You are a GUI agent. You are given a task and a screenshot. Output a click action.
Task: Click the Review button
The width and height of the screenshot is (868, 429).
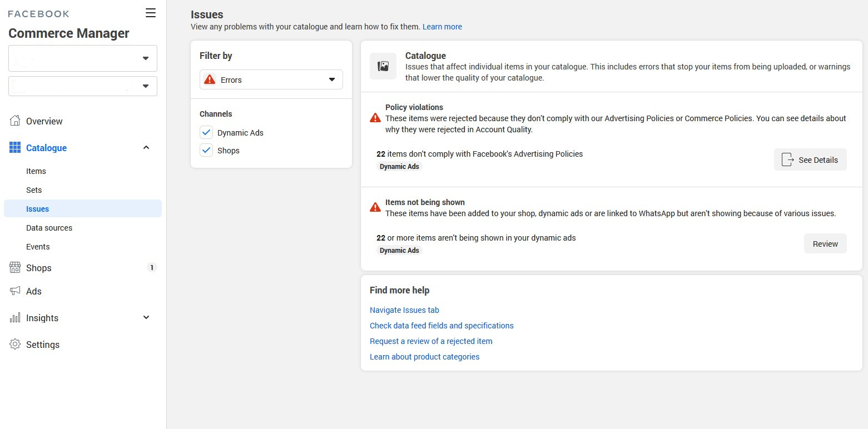tap(825, 243)
